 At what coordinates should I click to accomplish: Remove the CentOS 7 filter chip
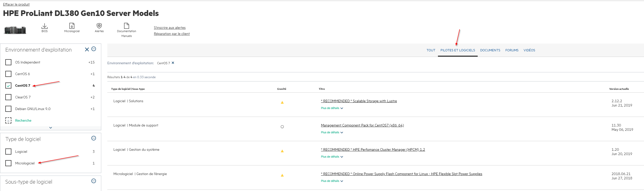click(x=173, y=63)
